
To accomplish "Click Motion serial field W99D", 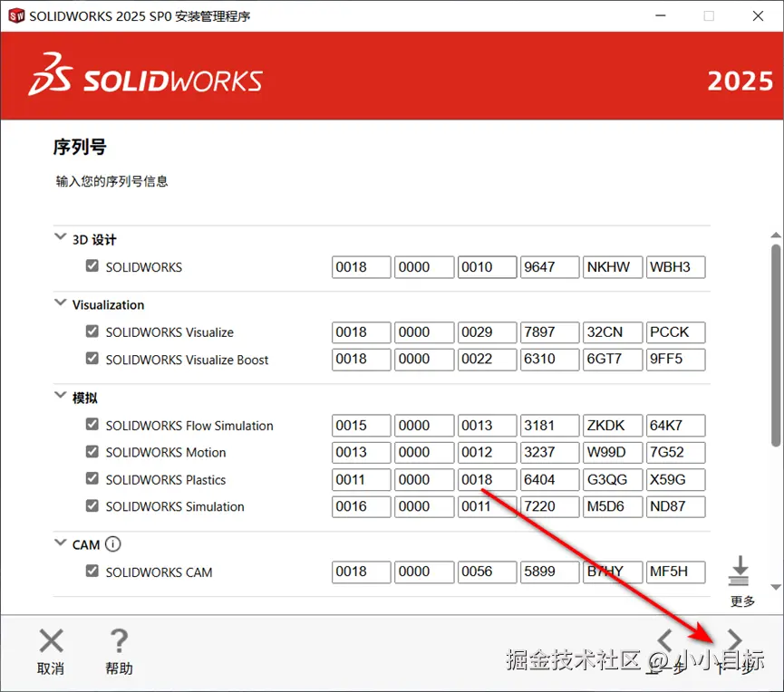I will pos(613,452).
